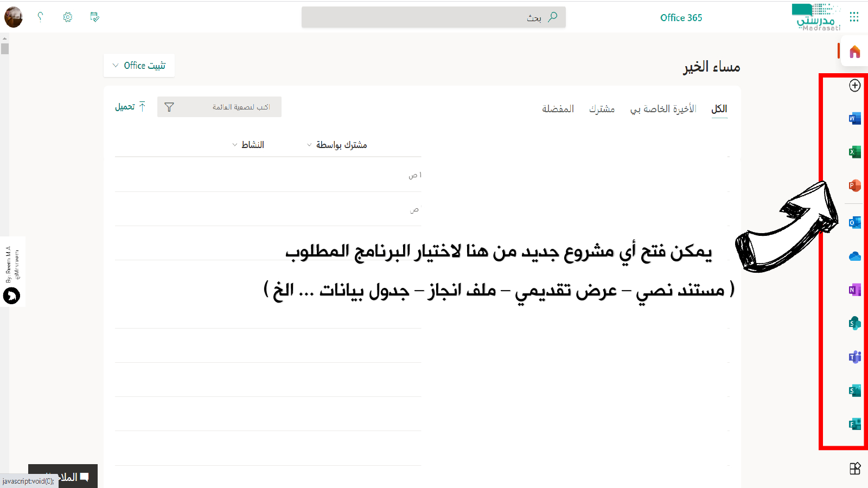This screenshot has height=488, width=868.
Task: Open PowerPoint in the sidebar
Action: (854, 186)
